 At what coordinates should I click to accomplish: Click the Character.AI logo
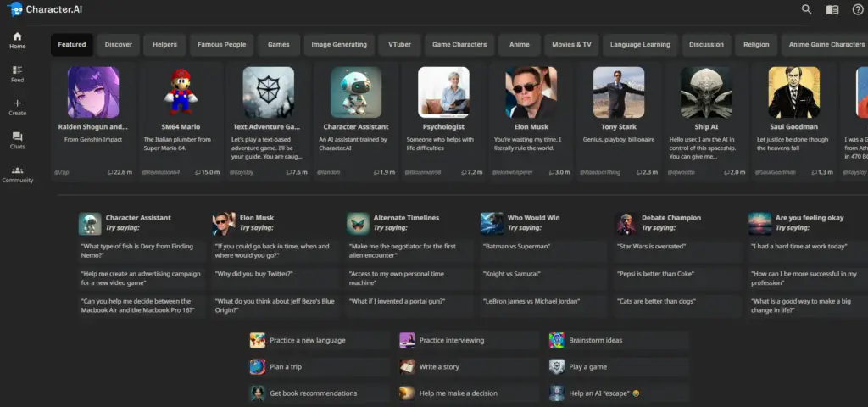(45, 9)
